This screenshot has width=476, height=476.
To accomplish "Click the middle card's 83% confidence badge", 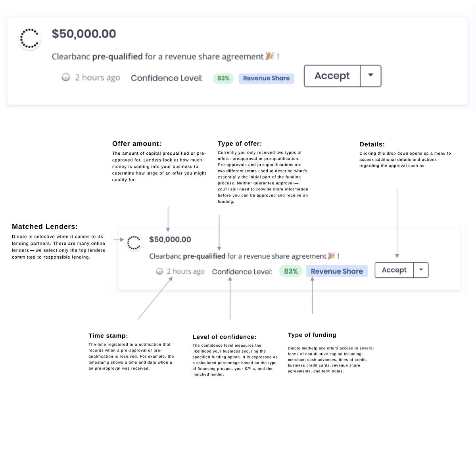I will point(291,271).
